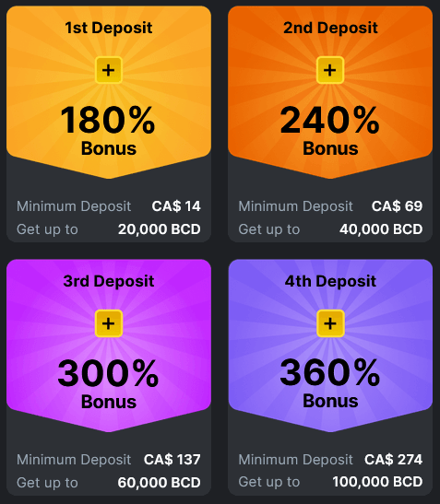Click the plus icon on 1st Deposit card
Viewport: 440px width, 504px height.
[109, 70]
